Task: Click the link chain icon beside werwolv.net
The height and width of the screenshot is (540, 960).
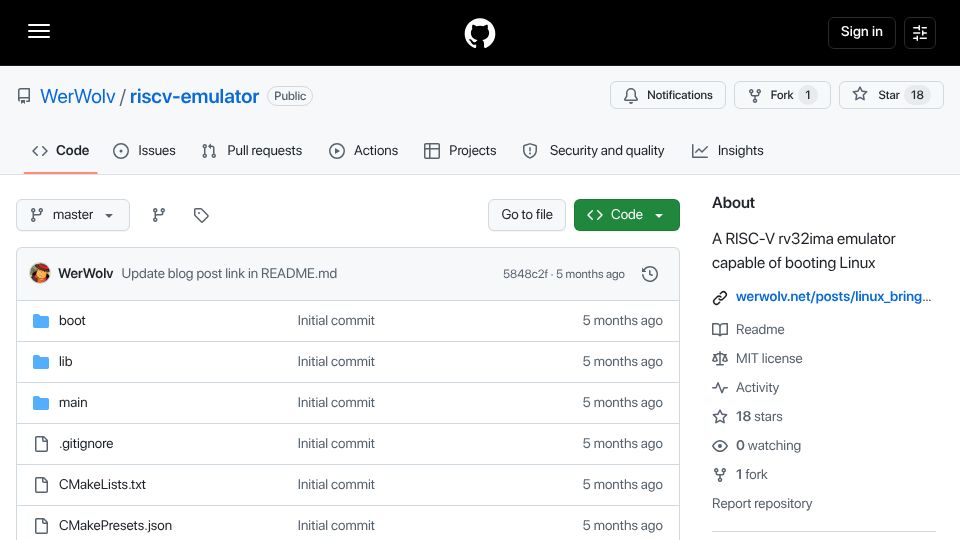Action: pos(720,298)
